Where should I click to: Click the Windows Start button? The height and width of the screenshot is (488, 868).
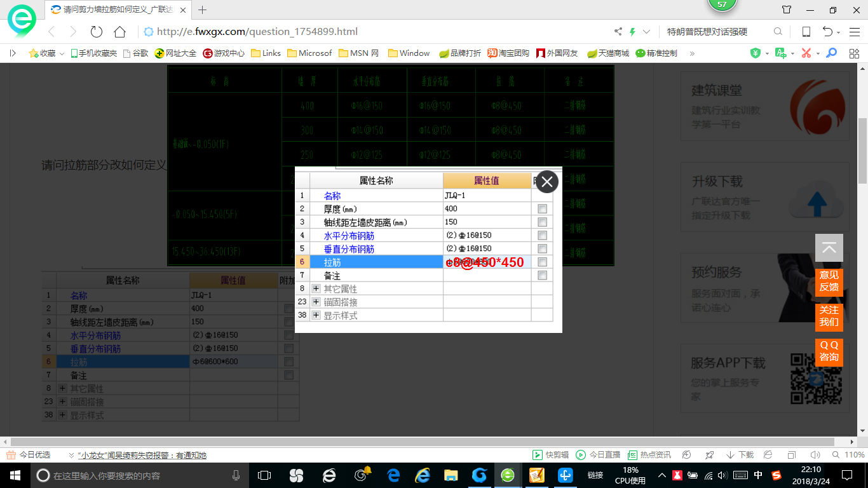pos(15,475)
